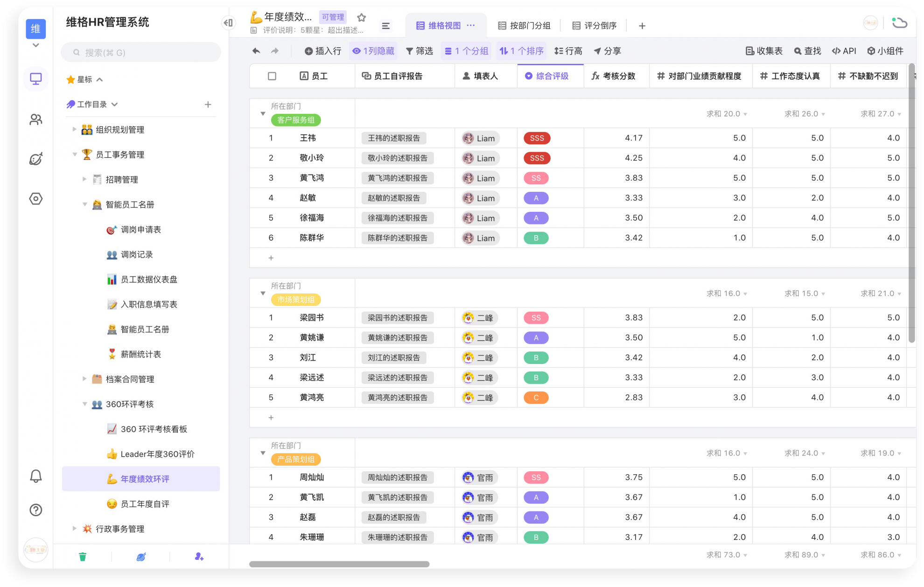Star the 年度绩效 datasheet
The width and height of the screenshot is (924, 587).
361,17
